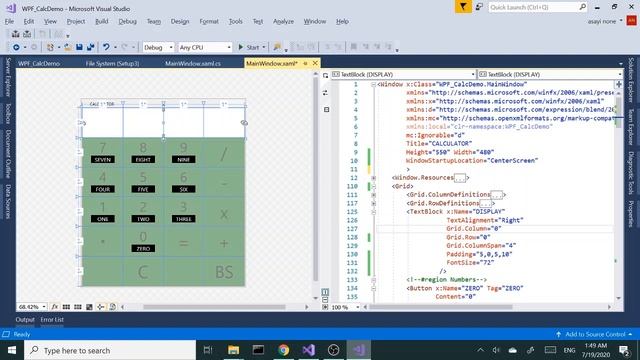This screenshot has height=360, width=640.
Task: Open the Debug menu
Action: point(127,21)
